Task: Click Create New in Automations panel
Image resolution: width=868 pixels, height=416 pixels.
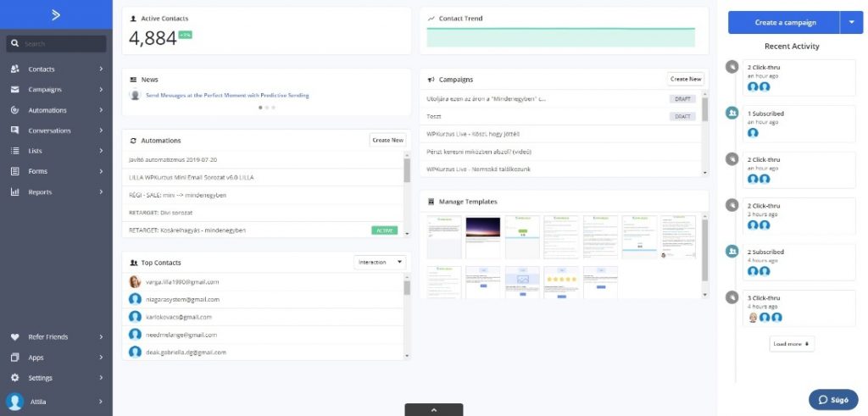Action: pyautogui.click(x=387, y=140)
